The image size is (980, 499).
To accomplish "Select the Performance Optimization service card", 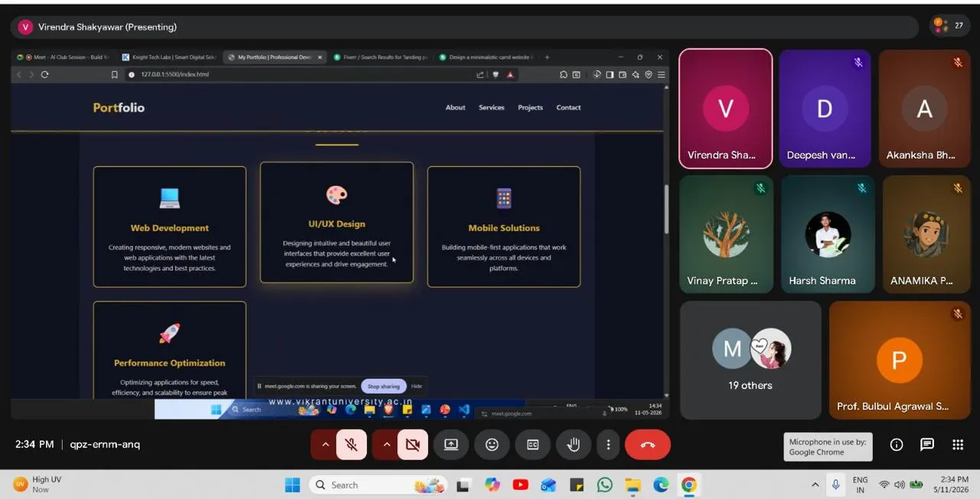I will click(169, 350).
